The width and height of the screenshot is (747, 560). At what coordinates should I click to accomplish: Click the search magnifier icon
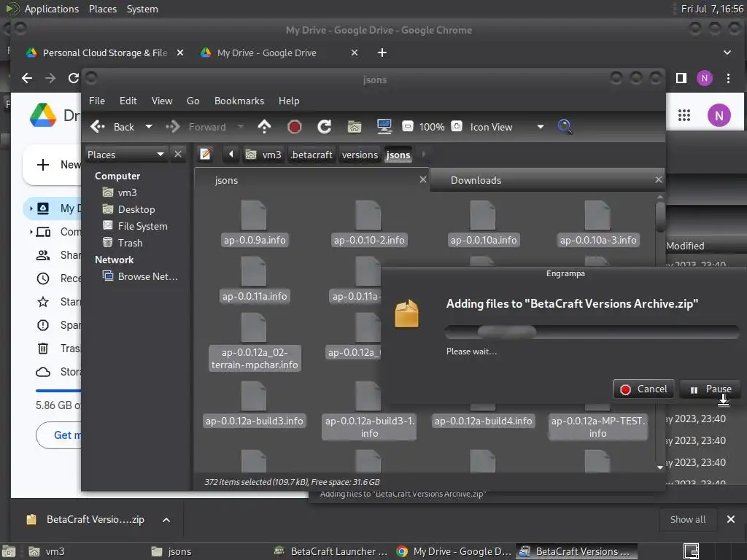pyautogui.click(x=565, y=127)
